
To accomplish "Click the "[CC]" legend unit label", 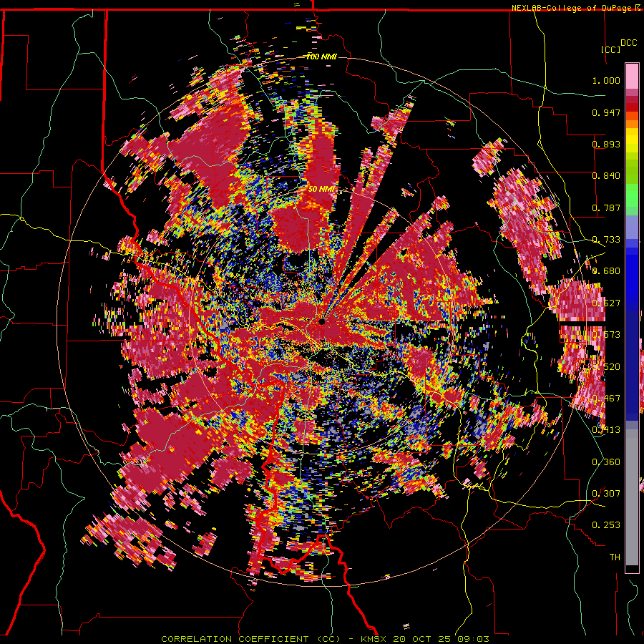I will tap(610, 49).
